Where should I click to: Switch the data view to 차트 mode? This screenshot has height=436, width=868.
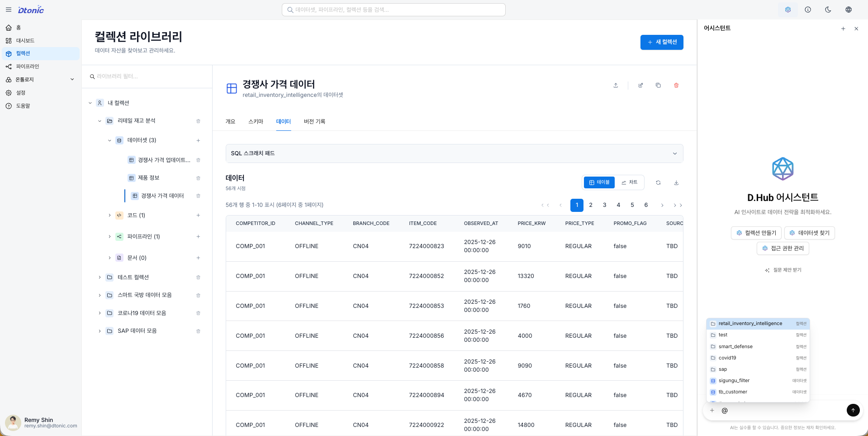[x=630, y=182]
